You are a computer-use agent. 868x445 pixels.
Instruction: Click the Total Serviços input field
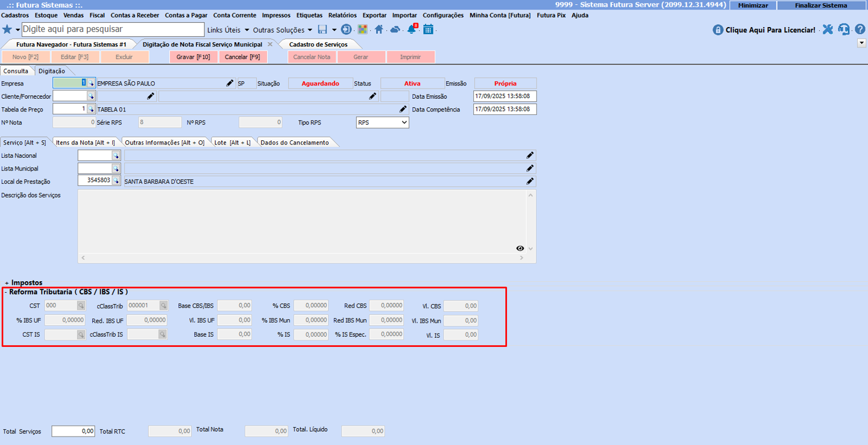(x=73, y=431)
